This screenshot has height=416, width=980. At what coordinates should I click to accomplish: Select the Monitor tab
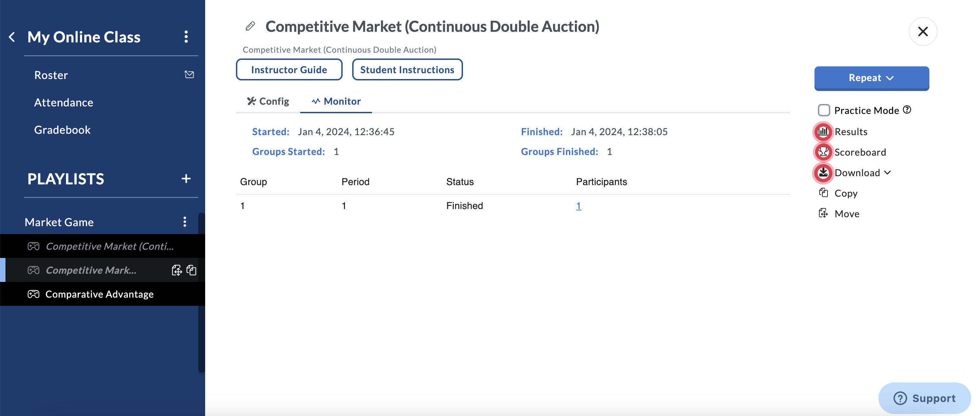pyautogui.click(x=336, y=101)
